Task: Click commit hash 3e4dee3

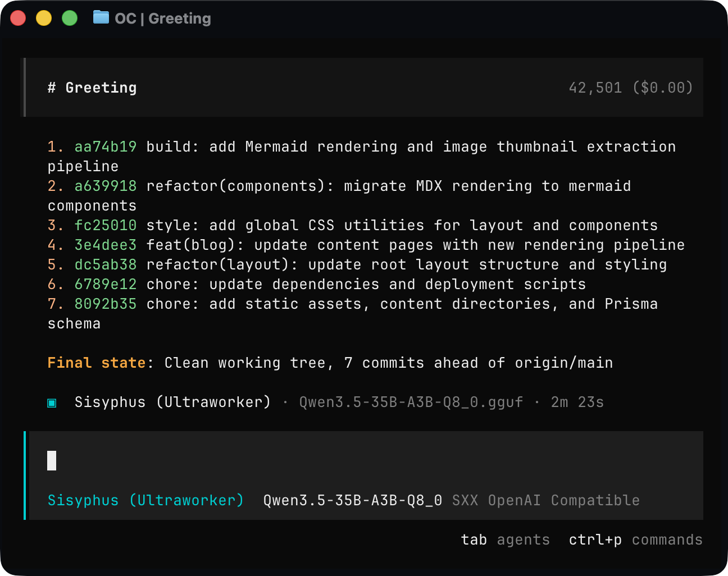Action: coord(105,245)
